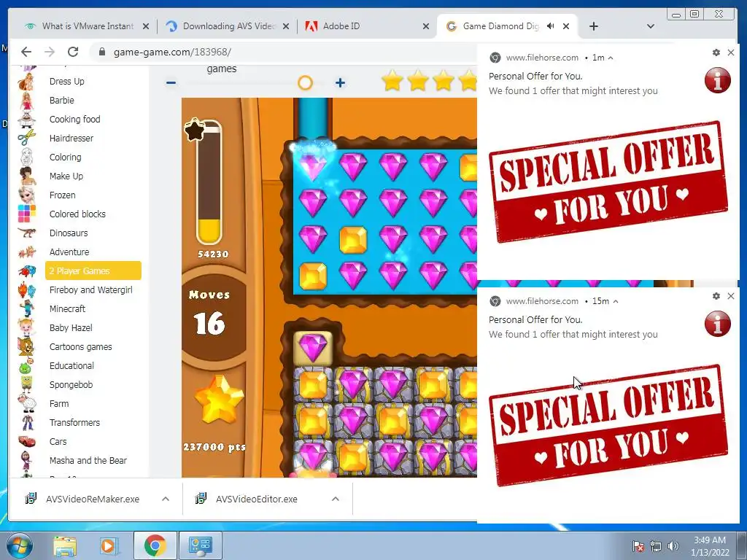Screen dimensions: 747x560
Task: Click the padlock site info icon
Action: [x=102, y=52]
